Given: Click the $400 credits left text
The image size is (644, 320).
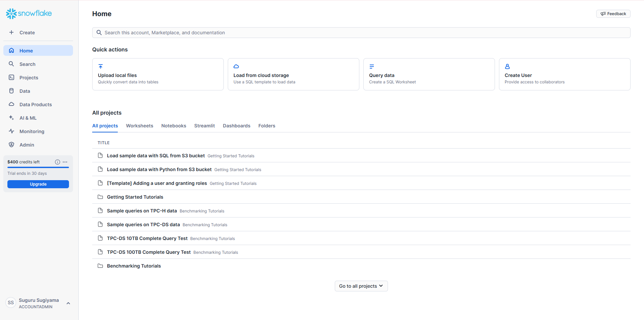Looking at the screenshot, I should [x=24, y=162].
